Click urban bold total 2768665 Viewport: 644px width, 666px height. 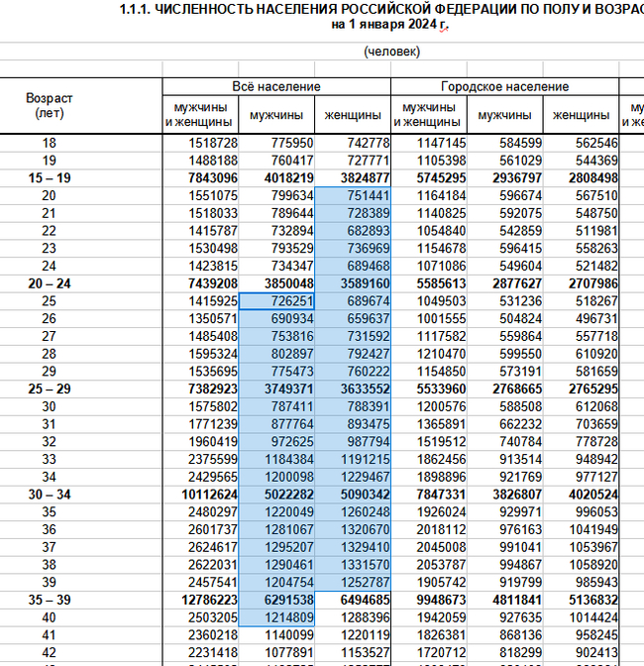coord(504,389)
